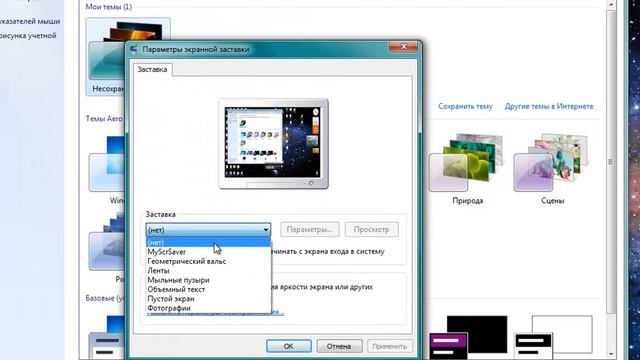The height and width of the screenshot is (360, 640).
Task: Click the Применить button
Action: coord(390,346)
